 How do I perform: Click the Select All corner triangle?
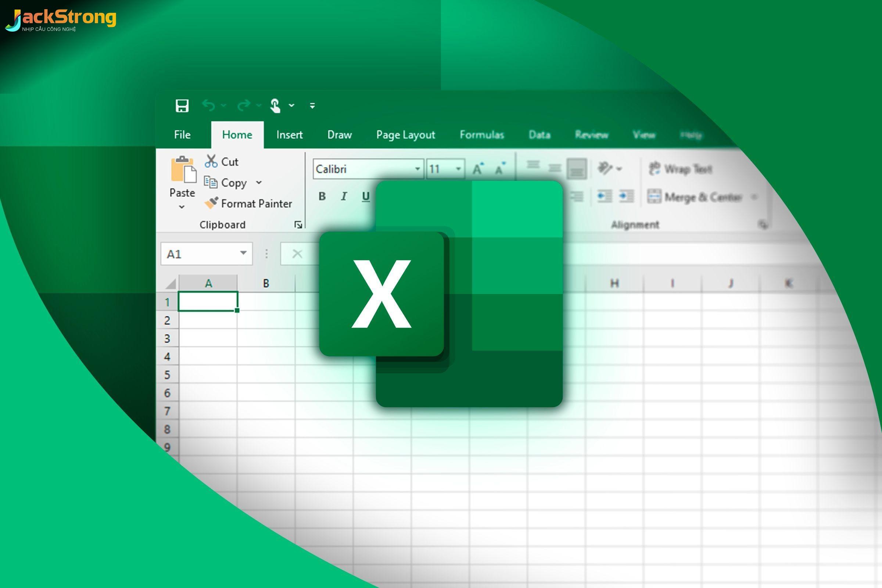click(170, 283)
